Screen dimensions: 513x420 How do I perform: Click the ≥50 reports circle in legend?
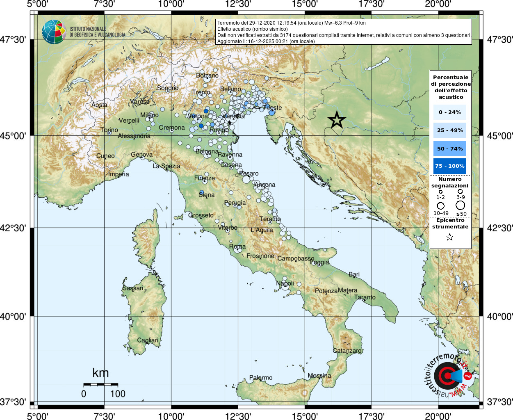pyautogui.click(x=461, y=205)
